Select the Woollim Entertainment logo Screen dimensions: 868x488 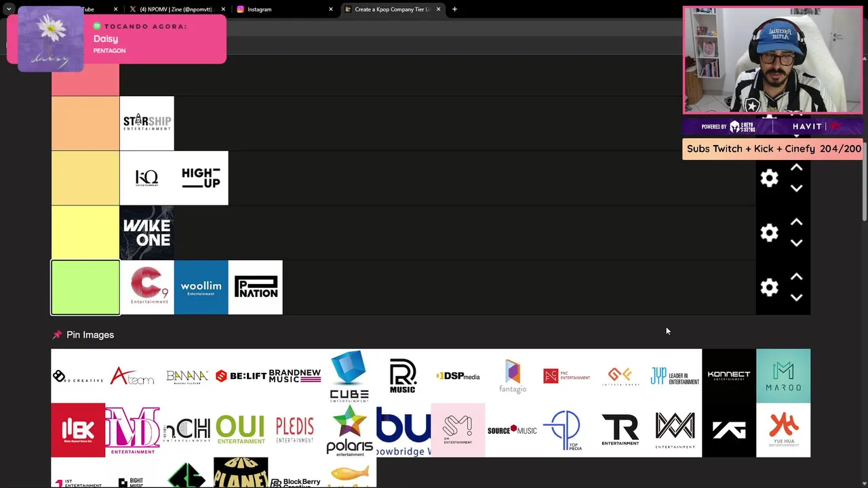tap(201, 287)
